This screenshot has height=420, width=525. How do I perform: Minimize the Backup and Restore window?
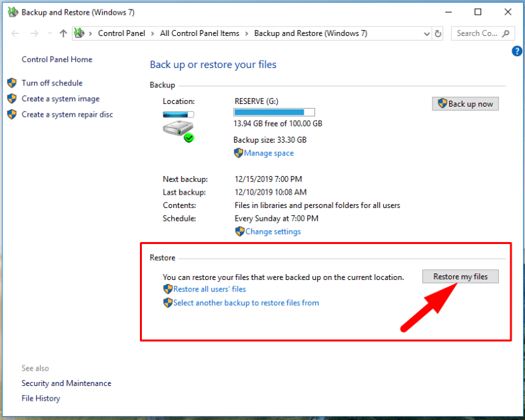pyautogui.click(x=448, y=13)
